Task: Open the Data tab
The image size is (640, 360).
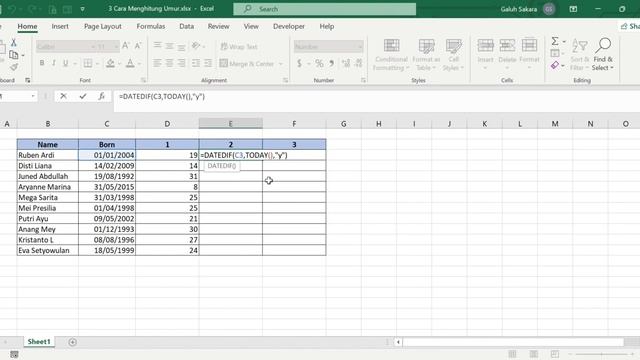Action: click(187, 27)
